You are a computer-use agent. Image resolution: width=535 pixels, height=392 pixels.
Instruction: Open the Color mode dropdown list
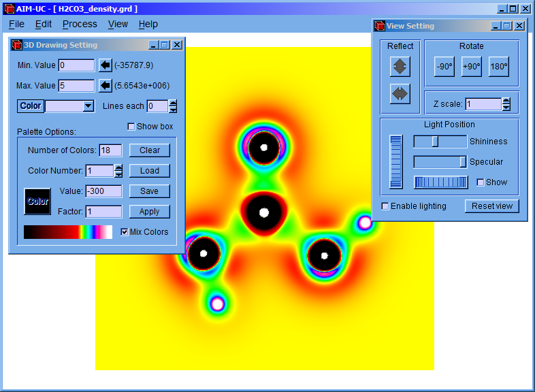tap(88, 106)
